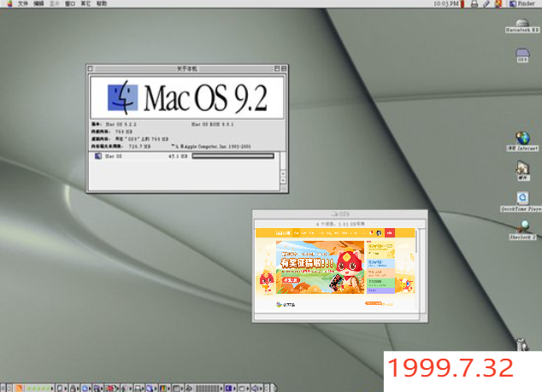Open the 窗口 menu
The image size is (542, 392).
coord(70,3)
